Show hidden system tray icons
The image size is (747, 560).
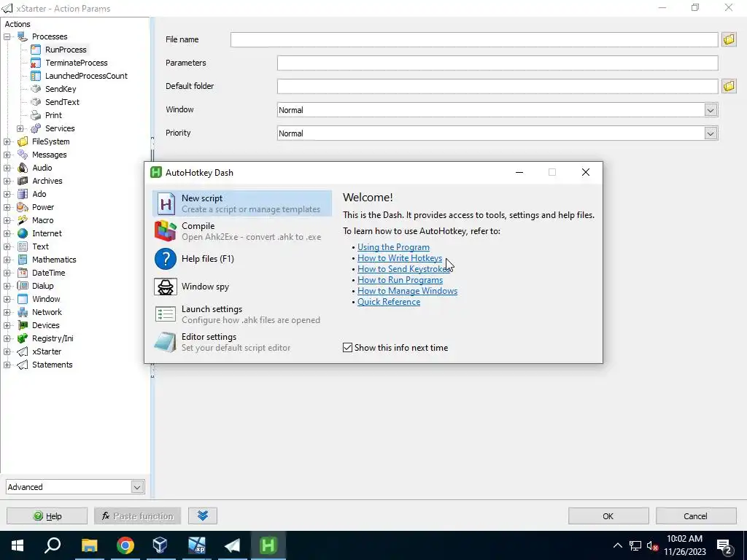click(x=617, y=545)
